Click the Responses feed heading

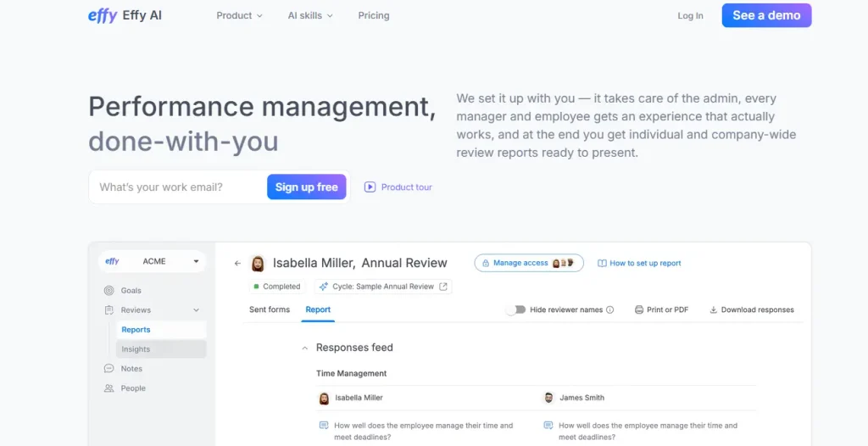coord(354,348)
